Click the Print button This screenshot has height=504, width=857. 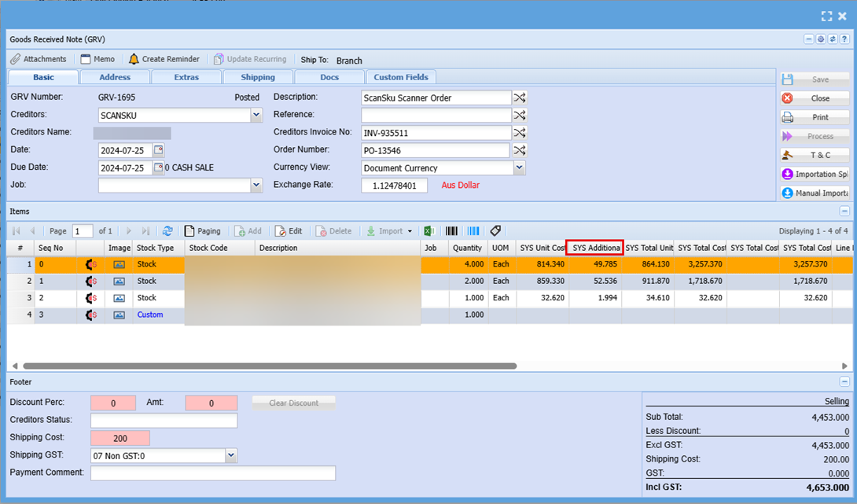pos(815,117)
